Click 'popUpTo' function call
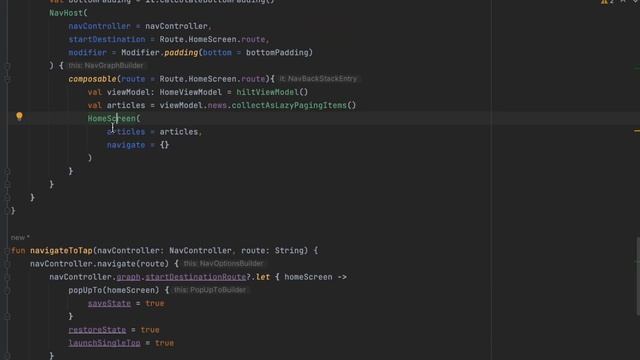The width and height of the screenshot is (640, 360). pos(85,290)
